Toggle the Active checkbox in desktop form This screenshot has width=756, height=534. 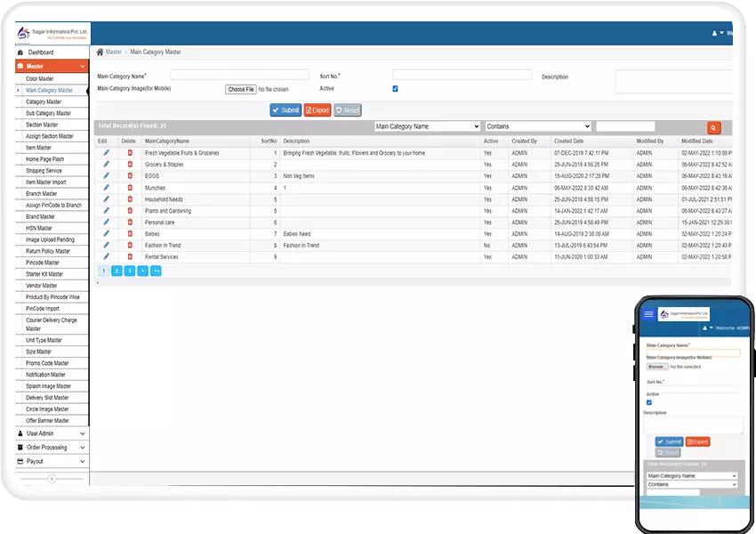[x=396, y=89]
